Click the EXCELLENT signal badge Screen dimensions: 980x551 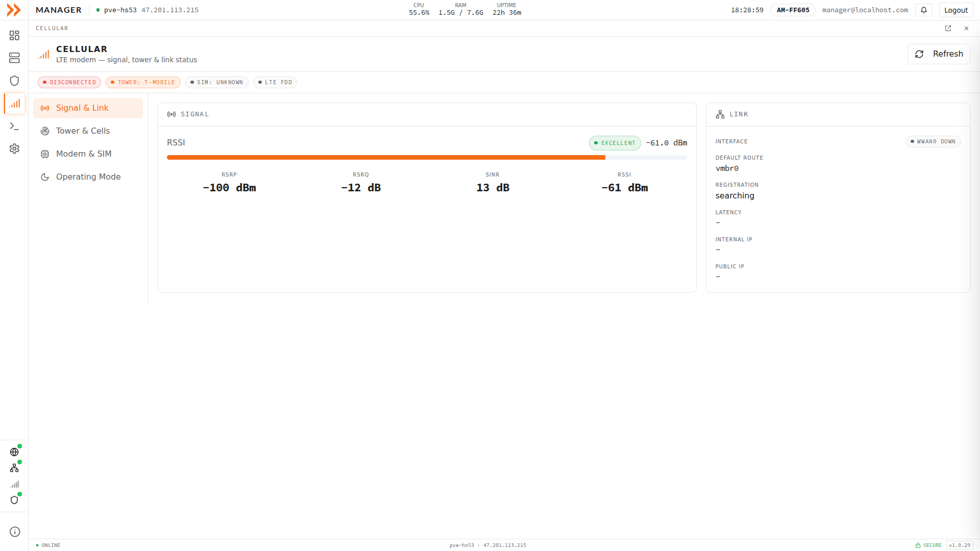pyautogui.click(x=615, y=143)
